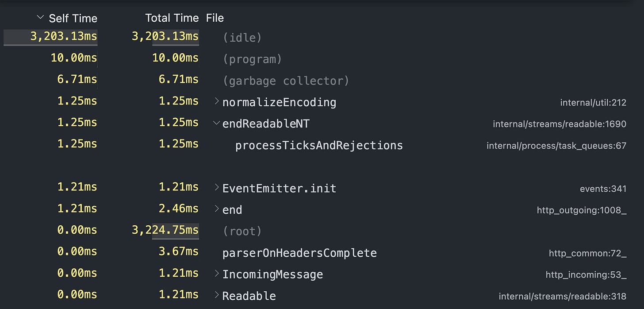This screenshot has height=309, width=644.
Task: Open events:341 source link
Action: coord(603,188)
